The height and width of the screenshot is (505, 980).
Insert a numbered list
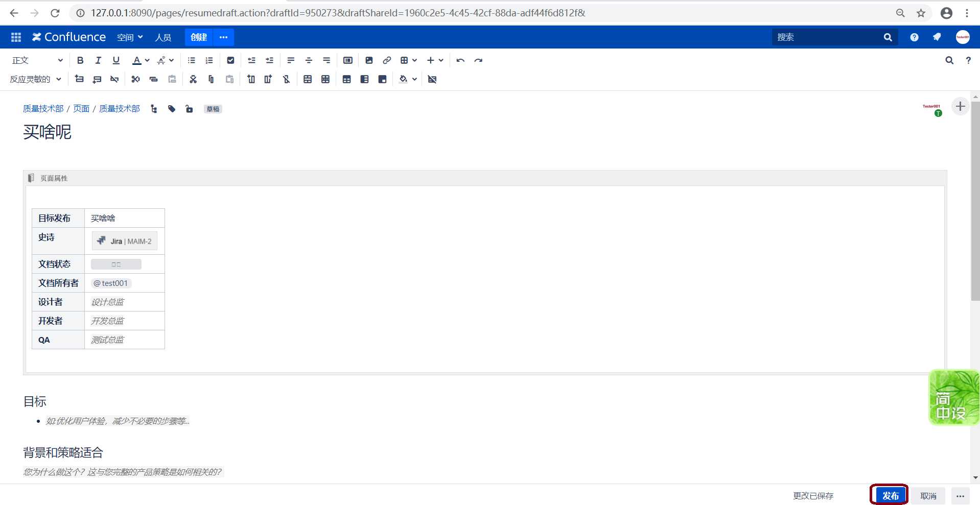(x=209, y=60)
